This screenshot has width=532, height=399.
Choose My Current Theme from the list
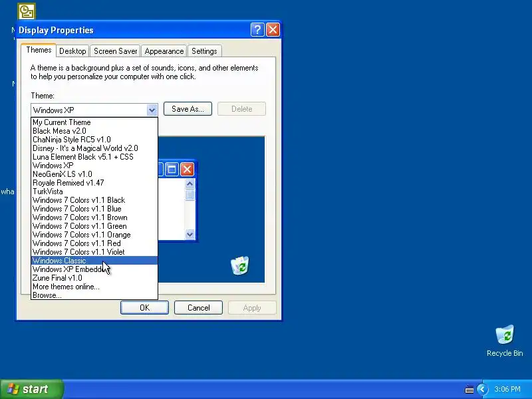pos(94,122)
